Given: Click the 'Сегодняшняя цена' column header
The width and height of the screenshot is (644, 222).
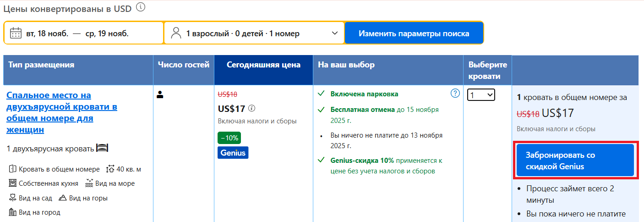Looking at the screenshot, I should [263, 65].
